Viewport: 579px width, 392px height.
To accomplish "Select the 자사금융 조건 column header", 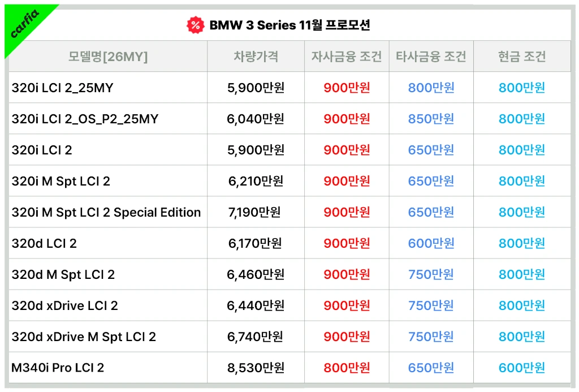I will (x=347, y=57).
